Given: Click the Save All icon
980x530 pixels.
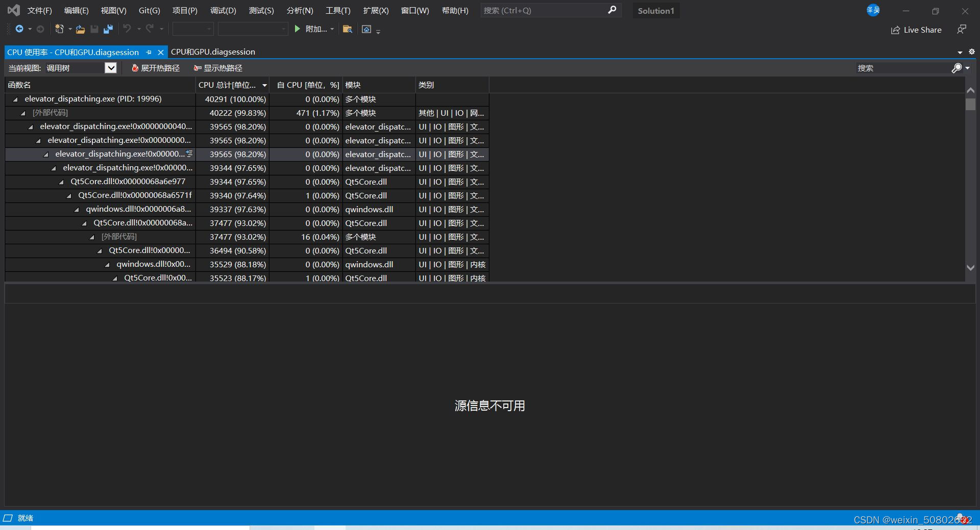Looking at the screenshot, I should 108,29.
